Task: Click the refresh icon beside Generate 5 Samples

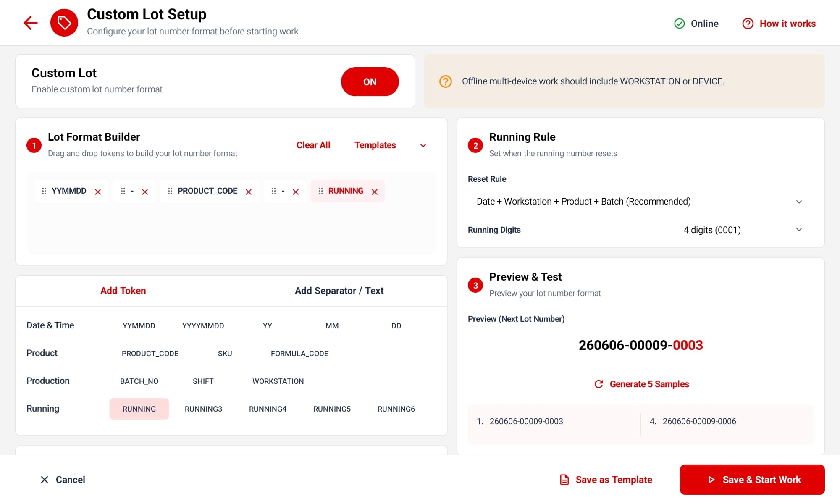Action: pyautogui.click(x=599, y=384)
